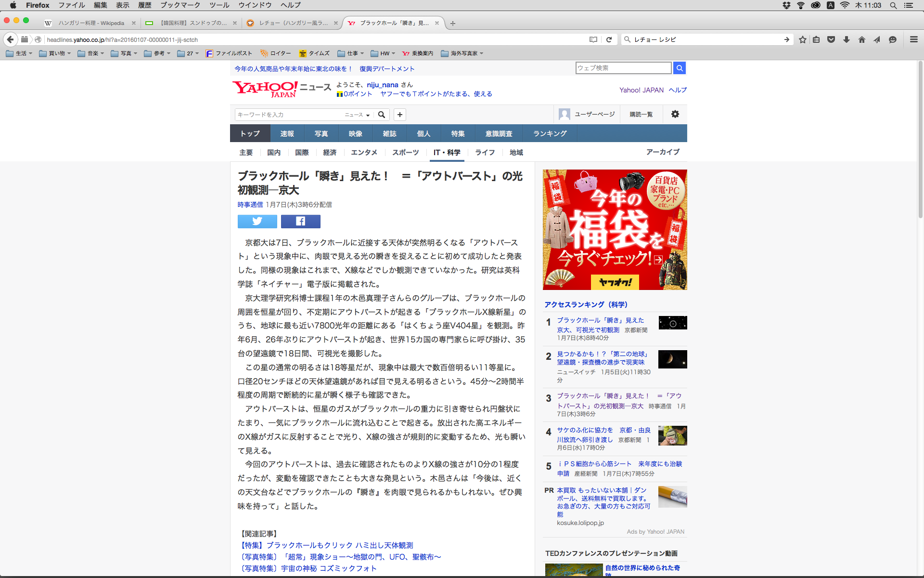The image size is (924, 578).
Task: Click the キーワードを入力 search field
Action: click(289, 115)
